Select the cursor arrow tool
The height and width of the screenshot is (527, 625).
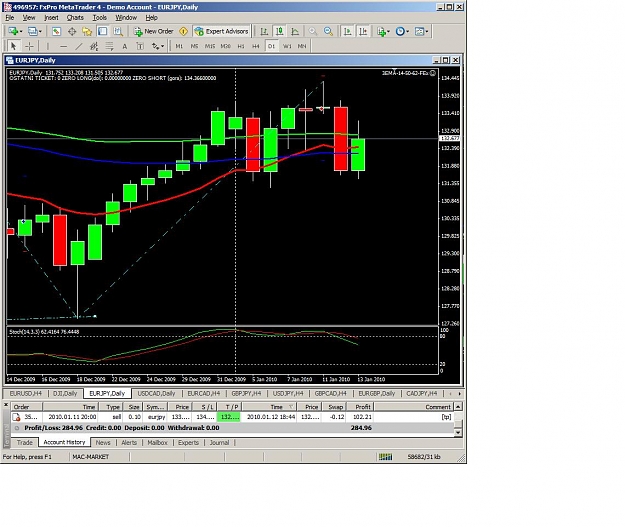pyautogui.click(x=13, y=46)
